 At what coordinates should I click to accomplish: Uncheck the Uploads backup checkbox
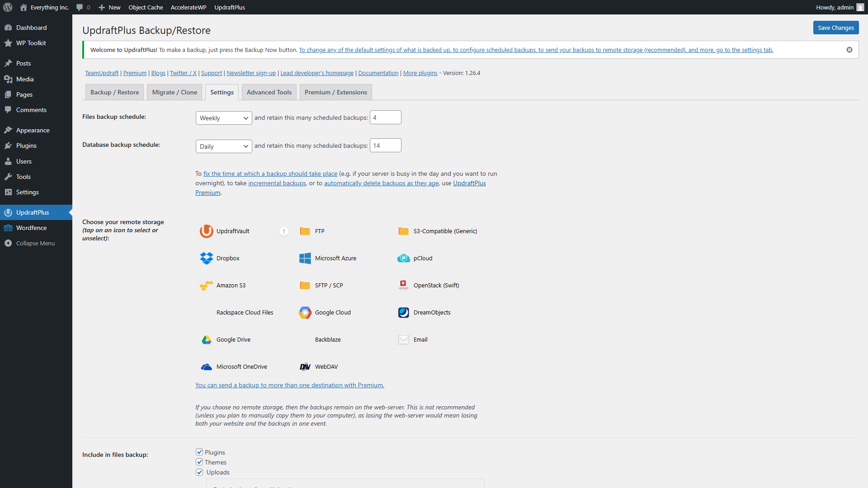[x=199, y=472]
